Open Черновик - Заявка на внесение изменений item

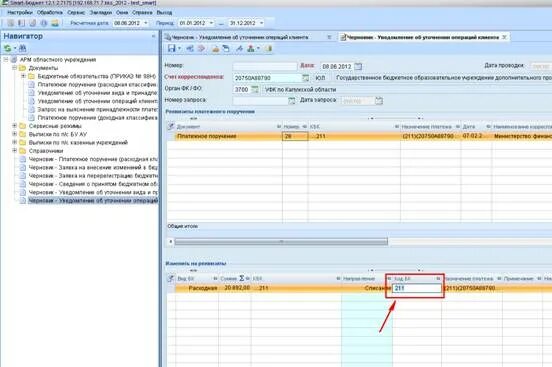pos(93,167)
